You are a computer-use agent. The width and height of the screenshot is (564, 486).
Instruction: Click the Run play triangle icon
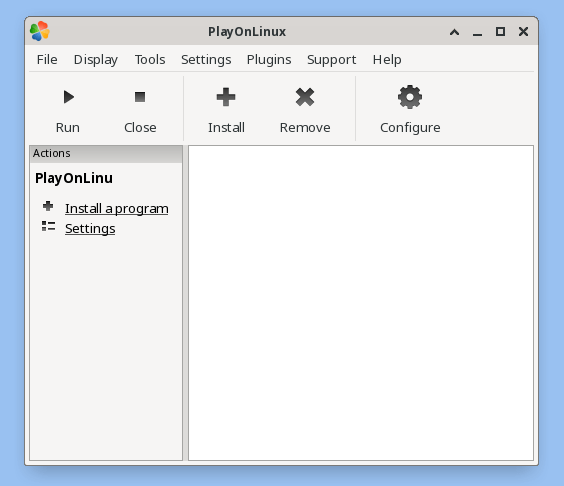coord(68,97)
